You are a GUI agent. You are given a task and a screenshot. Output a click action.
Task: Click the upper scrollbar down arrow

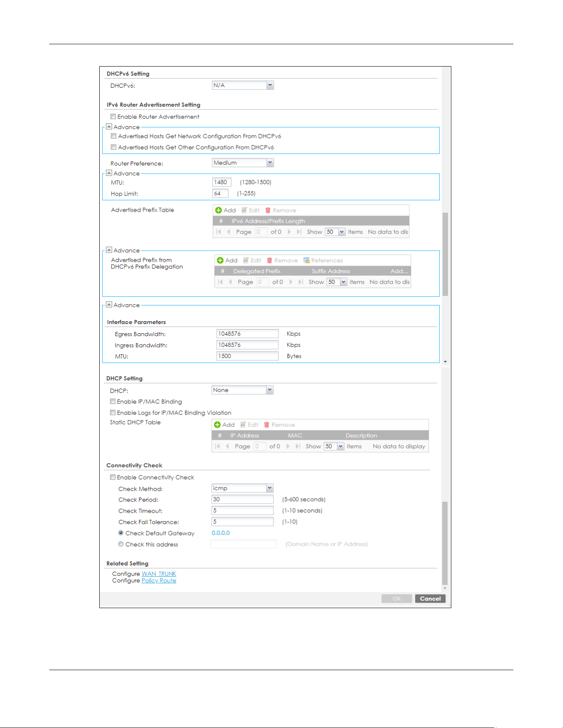[445, 362]
